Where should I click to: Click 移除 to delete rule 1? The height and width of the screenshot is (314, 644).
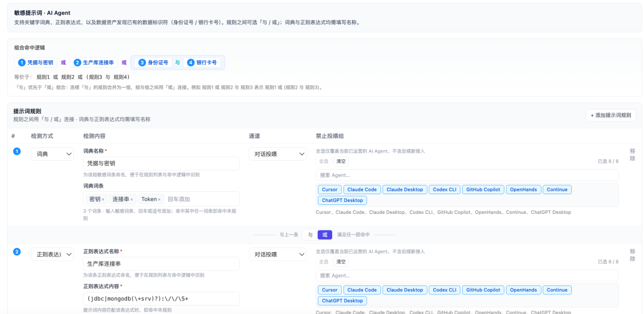coord(633,154)
